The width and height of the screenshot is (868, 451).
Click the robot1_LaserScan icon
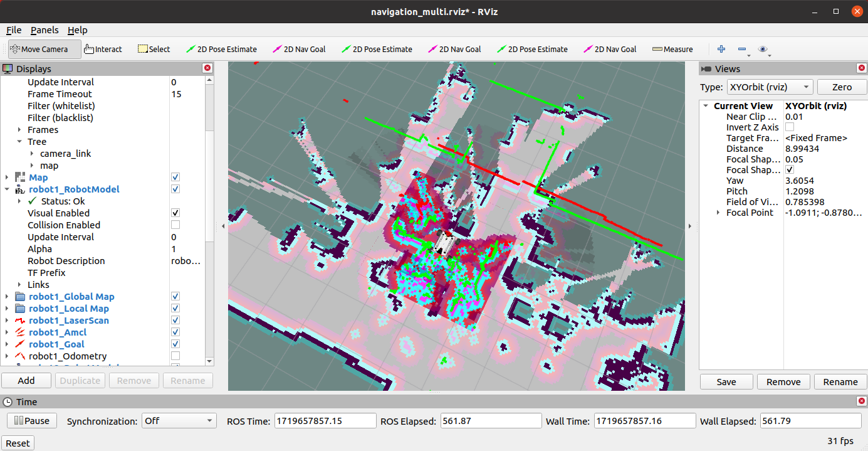[21, 321]
